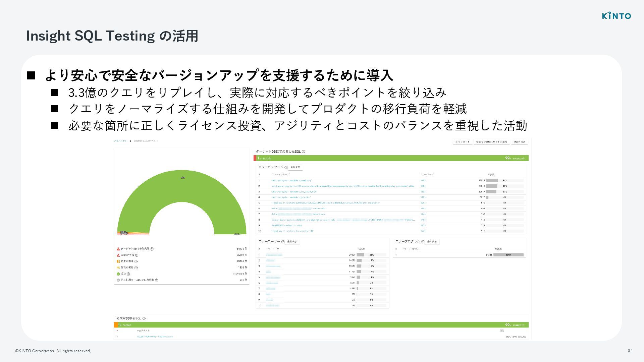Click the SQLの抽出 button at top right
The height and width of the screenshot is (362, 644).
(520, 142)
